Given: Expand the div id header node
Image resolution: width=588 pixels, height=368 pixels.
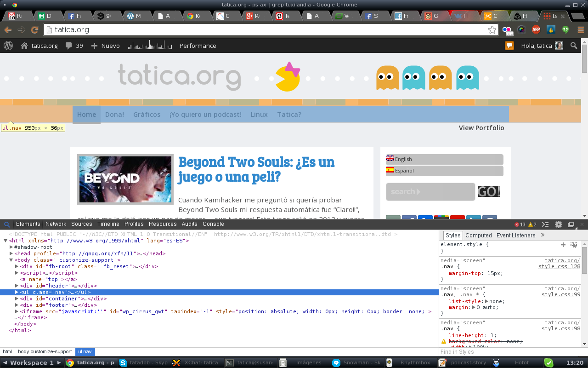Looking at the screenshot, I should point(17,286).
